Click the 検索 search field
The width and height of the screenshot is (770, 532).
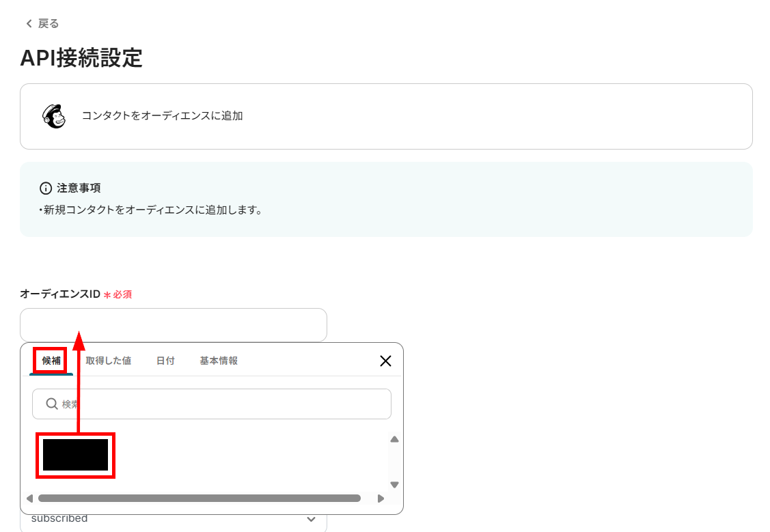[212, 404]
